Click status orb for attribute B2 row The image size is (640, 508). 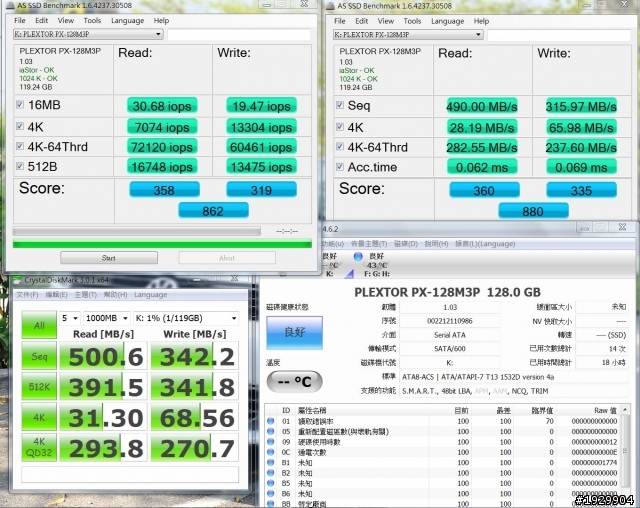pos(270,473)
